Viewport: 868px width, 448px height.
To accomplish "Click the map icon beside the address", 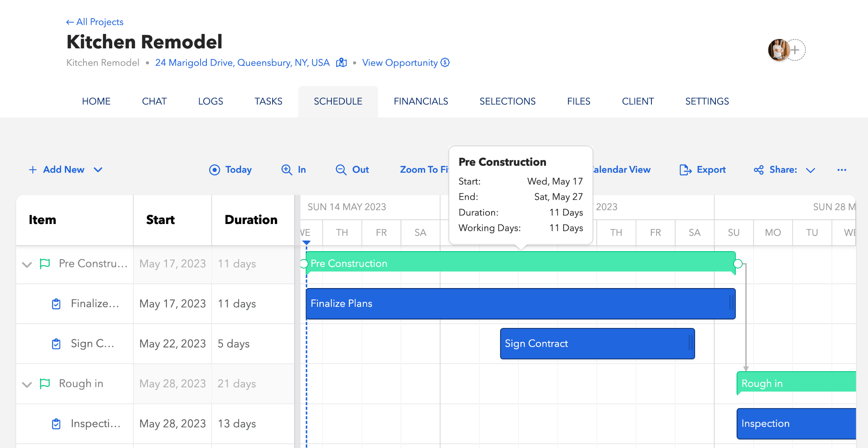I will [341, 63].
